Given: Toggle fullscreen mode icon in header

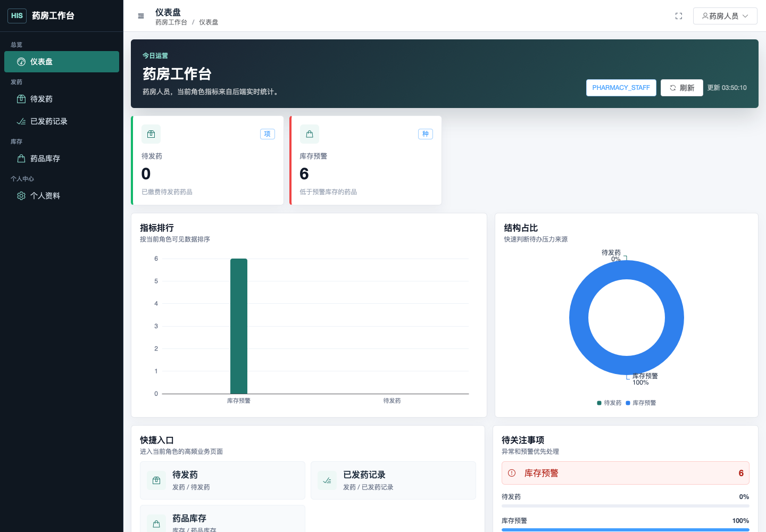Looking at the screenshot, I should pos(679,16).
